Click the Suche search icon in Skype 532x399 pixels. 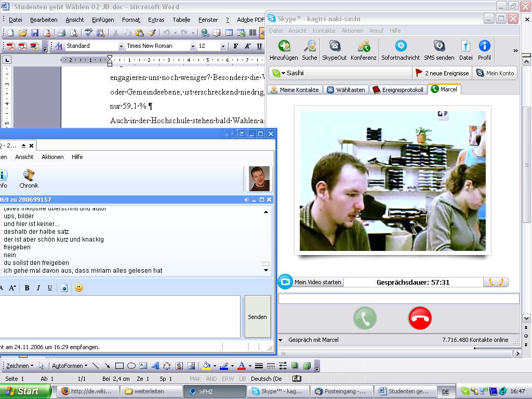point(310,50)
